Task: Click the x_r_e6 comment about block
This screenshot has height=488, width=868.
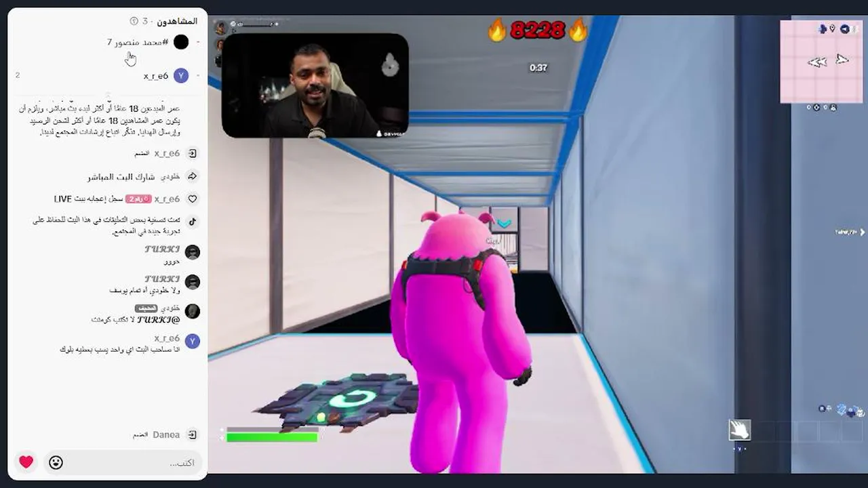Action: point(120,350)
